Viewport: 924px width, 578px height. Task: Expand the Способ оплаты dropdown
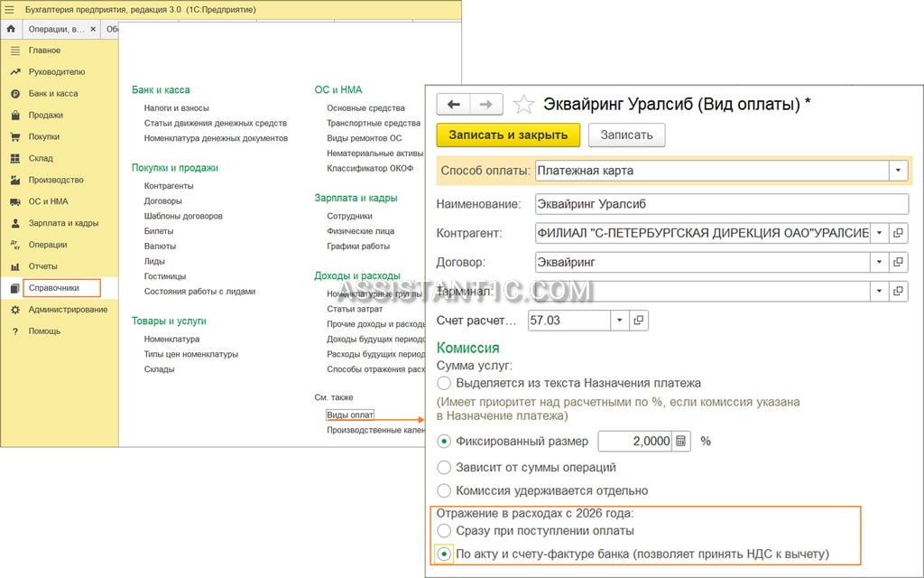pos(898,171)
